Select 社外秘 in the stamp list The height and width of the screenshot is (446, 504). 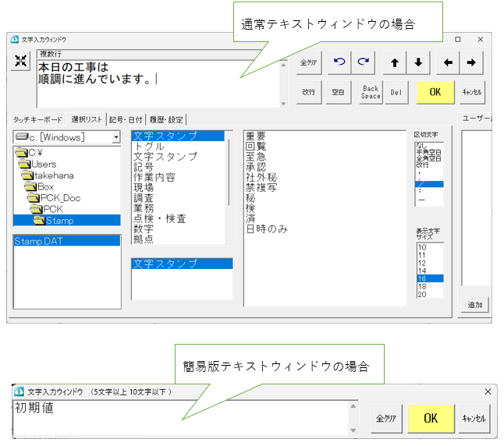[261, 178]
